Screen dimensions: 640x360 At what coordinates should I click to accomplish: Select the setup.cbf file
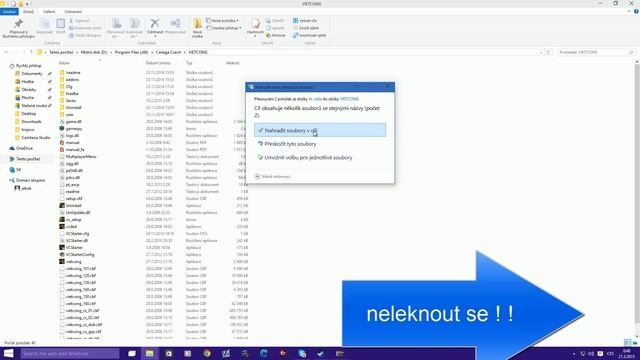point(74,198)
